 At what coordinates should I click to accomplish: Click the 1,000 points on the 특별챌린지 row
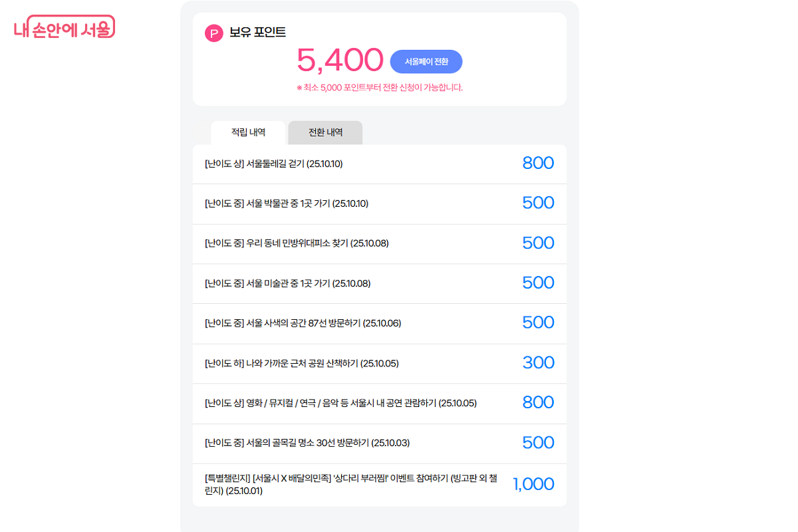tap(533, 484)
